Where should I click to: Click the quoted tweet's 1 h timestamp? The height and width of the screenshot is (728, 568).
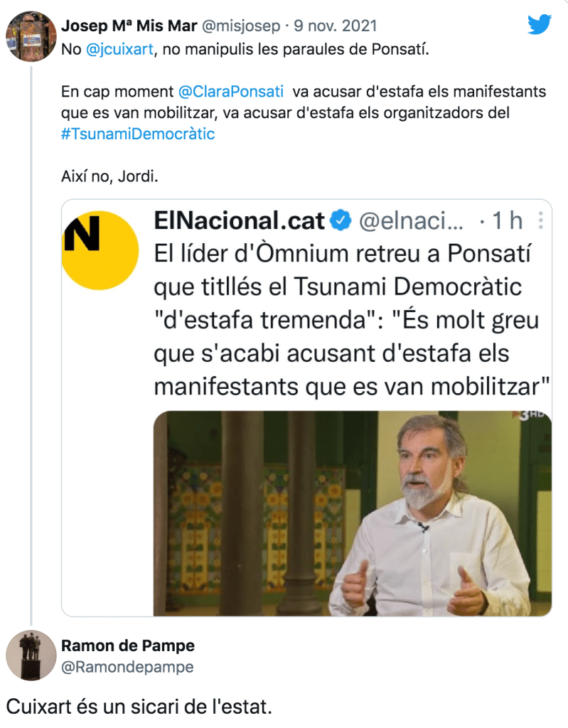click(x=507, y=221)
